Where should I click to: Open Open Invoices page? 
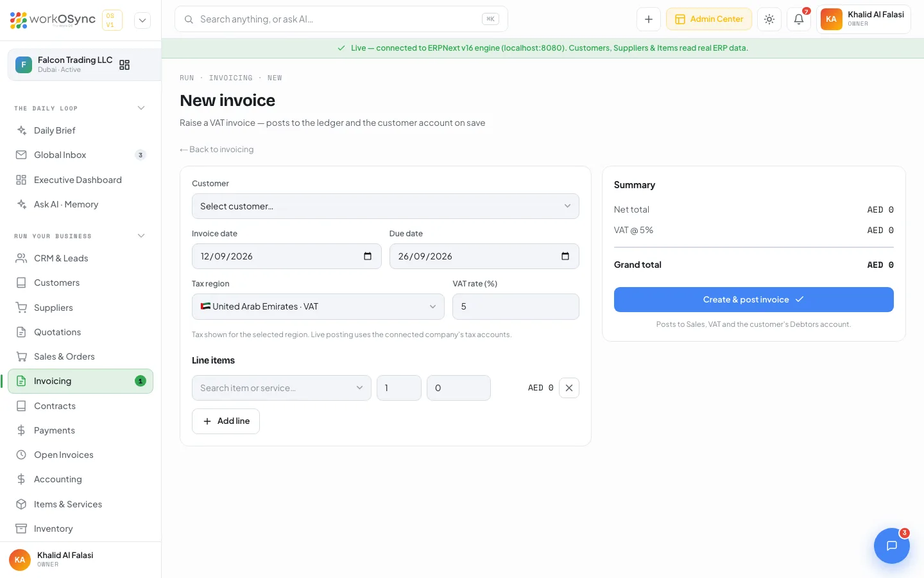coord(80,455)
